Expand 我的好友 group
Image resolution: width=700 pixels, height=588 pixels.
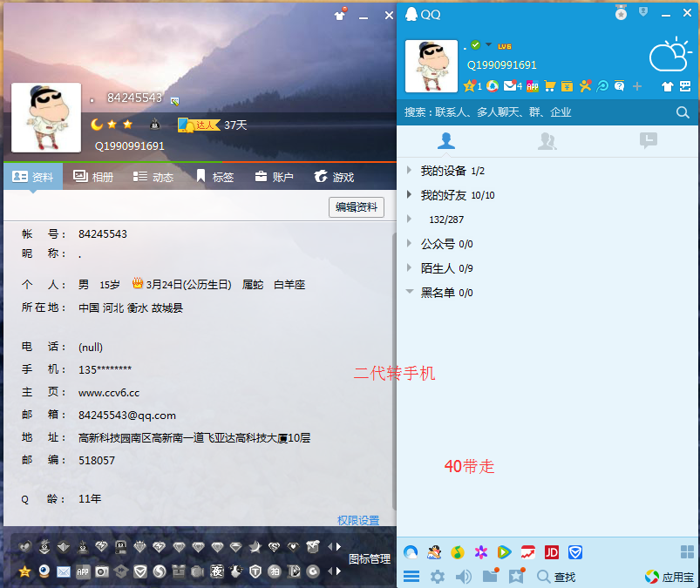point(409,194)
